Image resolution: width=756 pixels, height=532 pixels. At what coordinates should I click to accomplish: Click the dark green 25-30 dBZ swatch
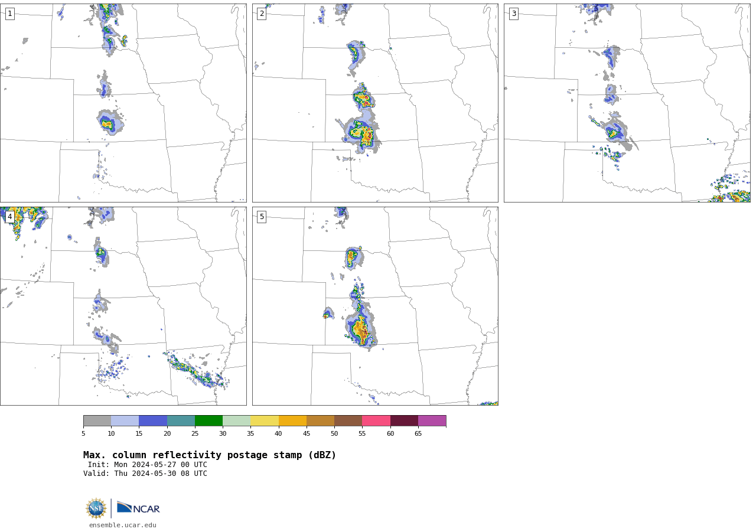[x=208, y=421]
